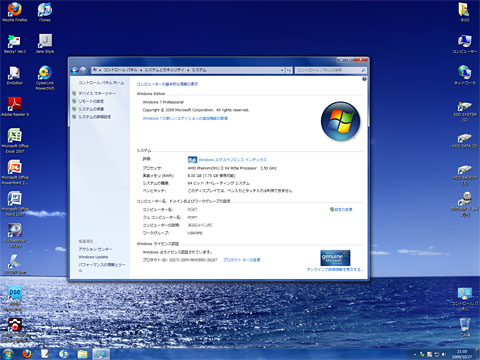Click the Control Panel taskbar button
Image resolution: width=480 pixels, height=360 pixels.
click(101, 354)
